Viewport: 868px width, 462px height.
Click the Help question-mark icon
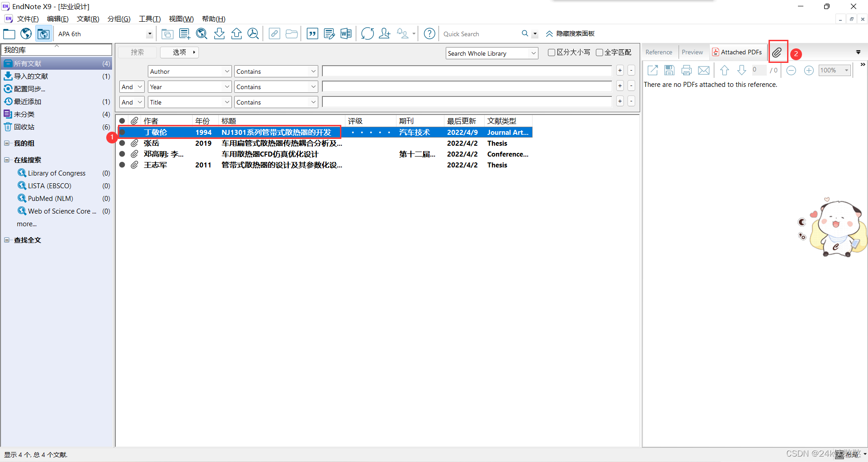429,34
